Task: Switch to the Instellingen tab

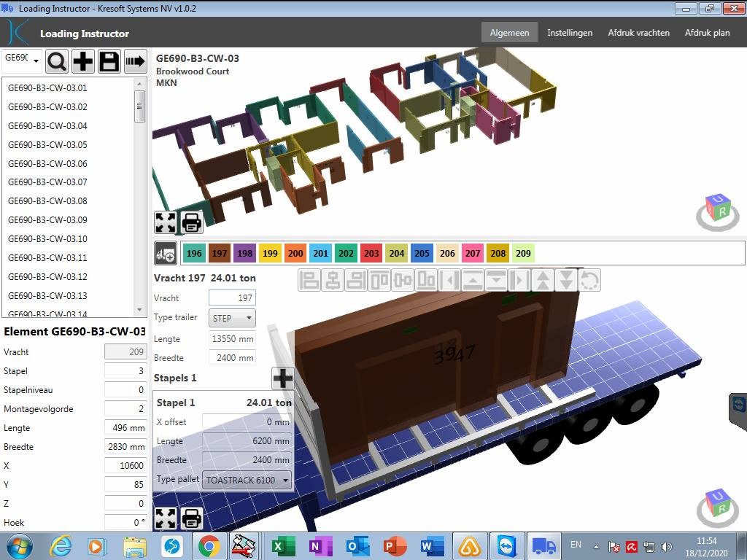Action: click(x=570, y=33)
